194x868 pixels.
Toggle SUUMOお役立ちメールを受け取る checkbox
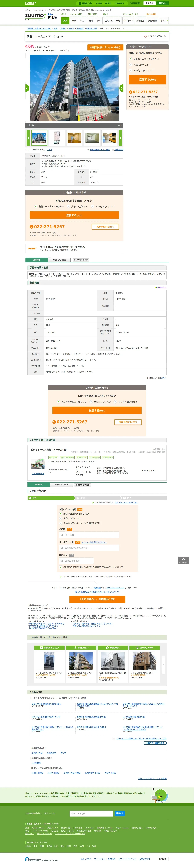(x=61, y=576)
